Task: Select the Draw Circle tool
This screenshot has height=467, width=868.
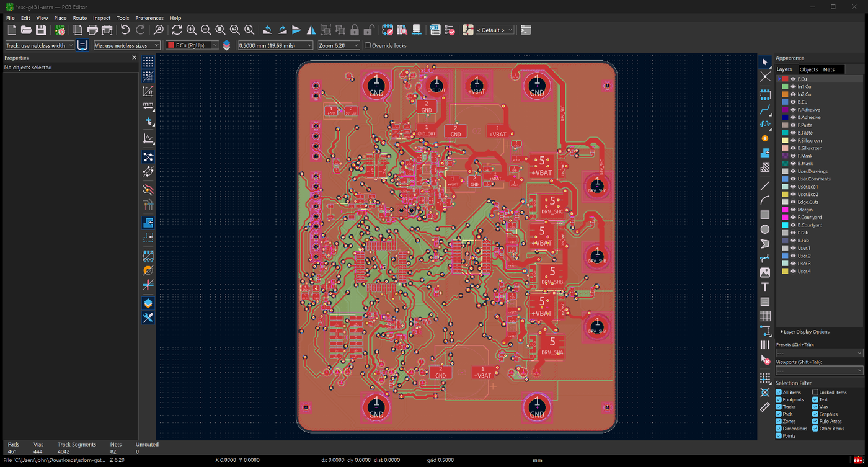Action: [x=765, y=229]
